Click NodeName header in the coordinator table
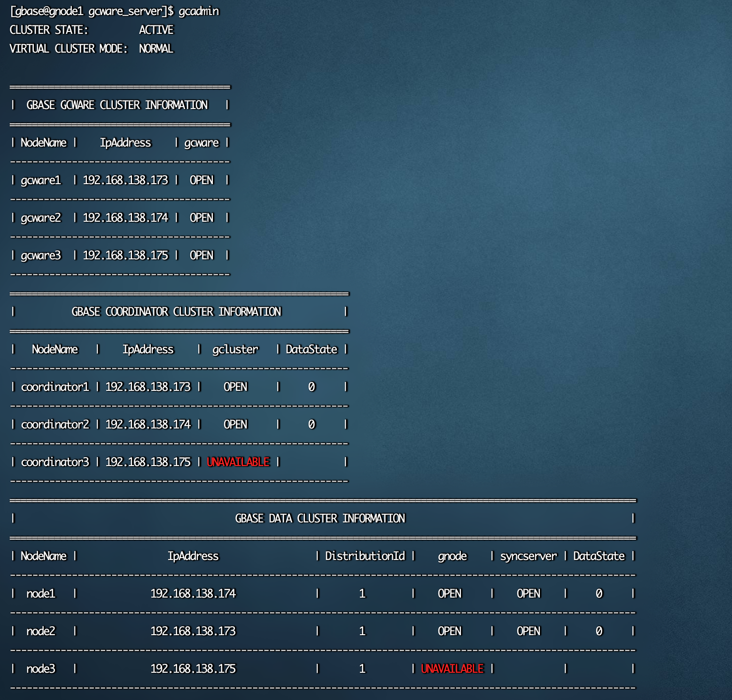Screen dimensions: 732x700 click(x=55, y=350)
